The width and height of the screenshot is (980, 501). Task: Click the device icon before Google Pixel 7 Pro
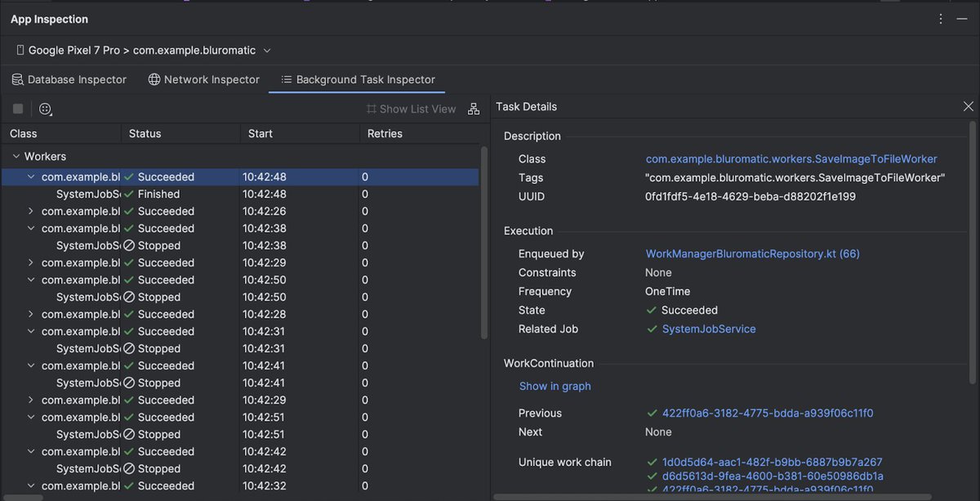(x=20, y=49)
